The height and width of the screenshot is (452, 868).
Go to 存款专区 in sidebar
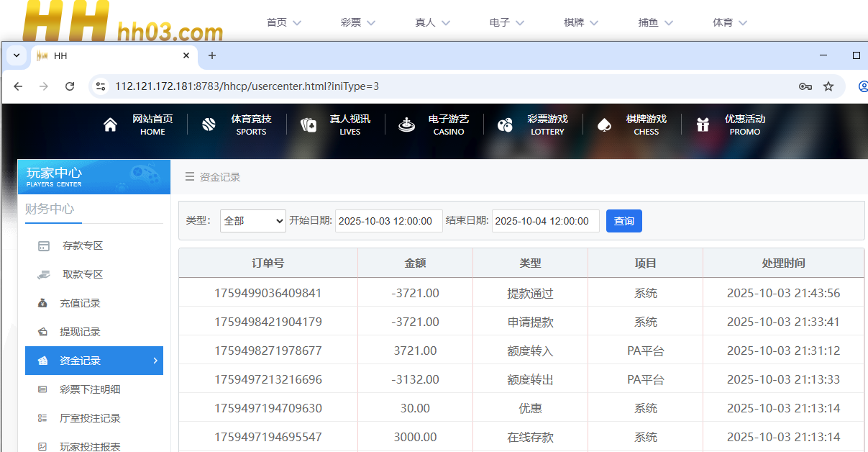pyautogui.click(x=83, y=245)
